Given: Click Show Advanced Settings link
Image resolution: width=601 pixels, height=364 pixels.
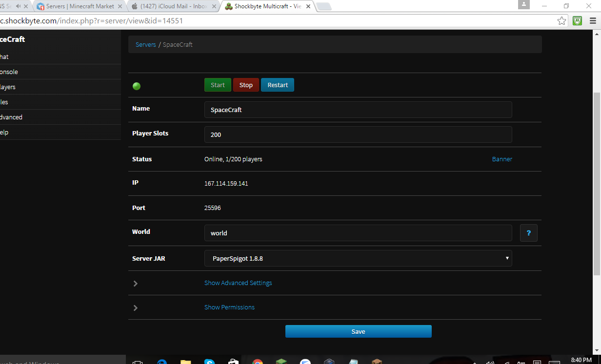Looking at the screenshot, I should pos(238,283).
